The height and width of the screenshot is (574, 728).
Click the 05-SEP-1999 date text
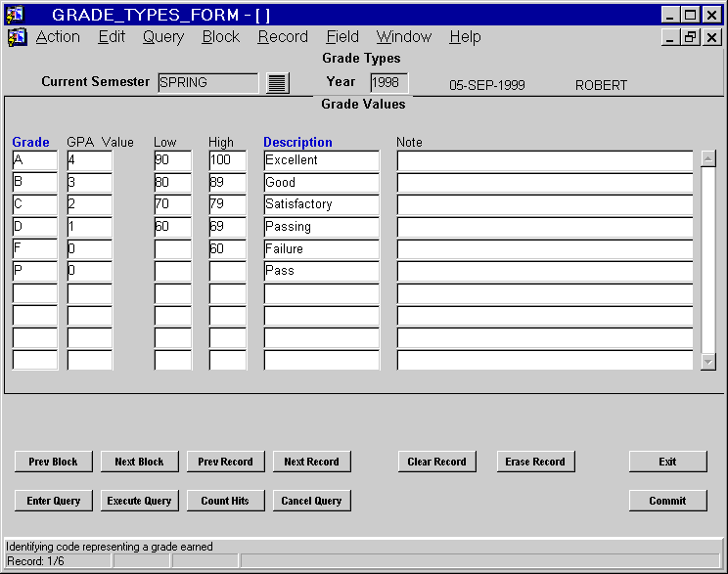487,85
